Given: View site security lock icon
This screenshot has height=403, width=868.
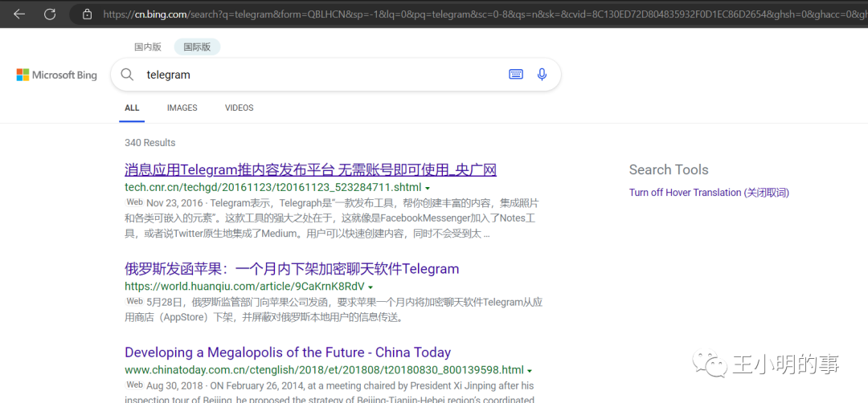Looking at the screenshot, I should click(x=87, y=14).
